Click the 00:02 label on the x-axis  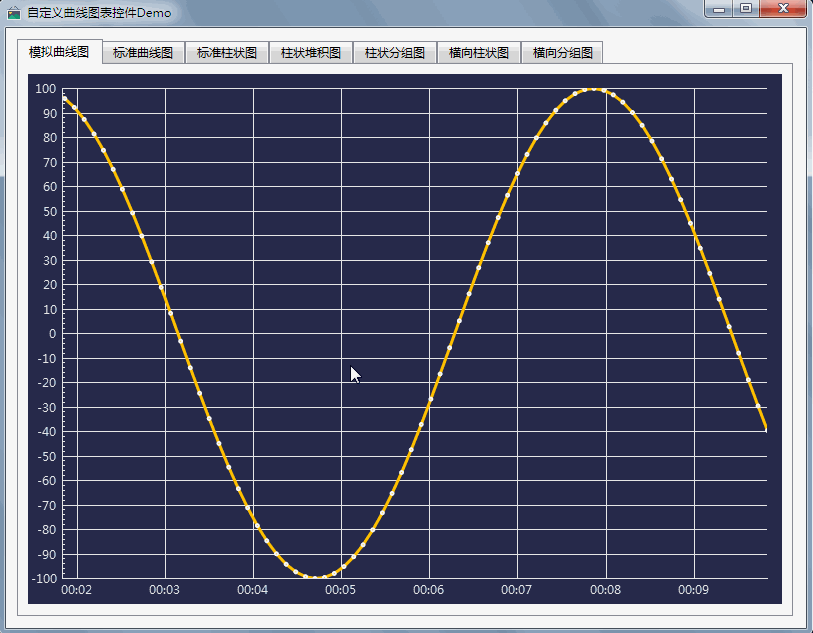[77, 591]
